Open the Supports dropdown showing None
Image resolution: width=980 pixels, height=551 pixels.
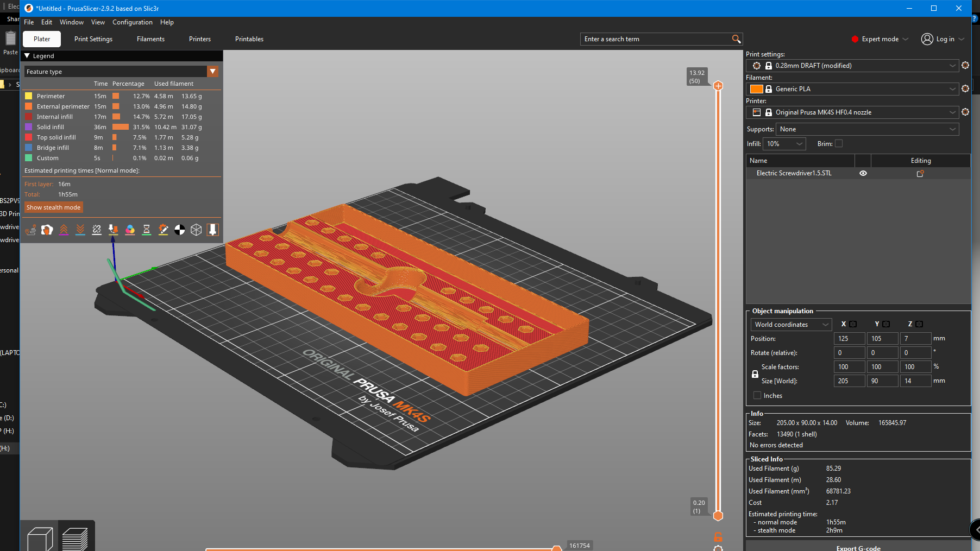[x=867, y=129]
